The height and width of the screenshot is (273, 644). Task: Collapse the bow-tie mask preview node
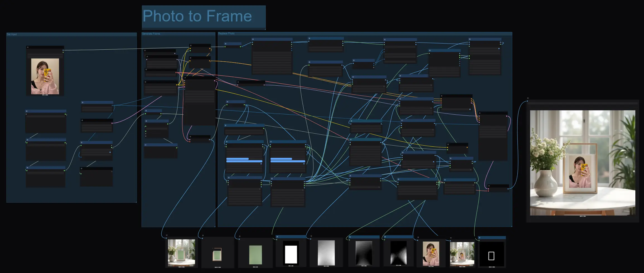[x=385, y=237]
